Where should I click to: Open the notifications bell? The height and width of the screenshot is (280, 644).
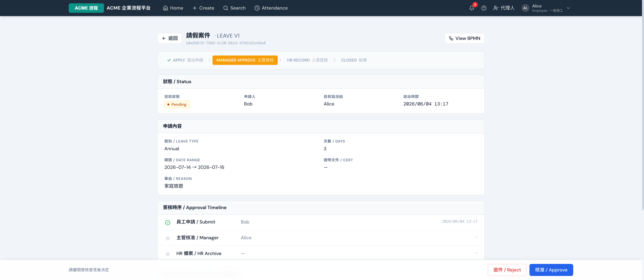point(472,8)
